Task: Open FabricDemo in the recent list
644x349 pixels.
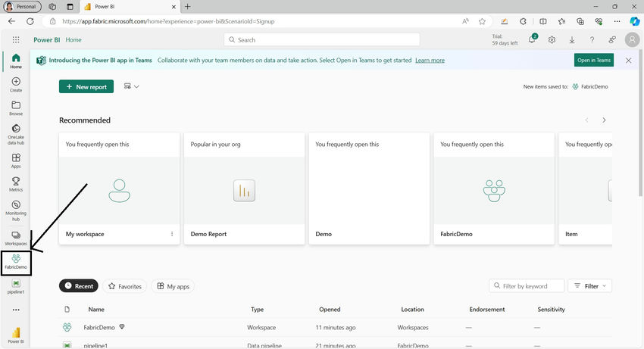Action: 99,327
